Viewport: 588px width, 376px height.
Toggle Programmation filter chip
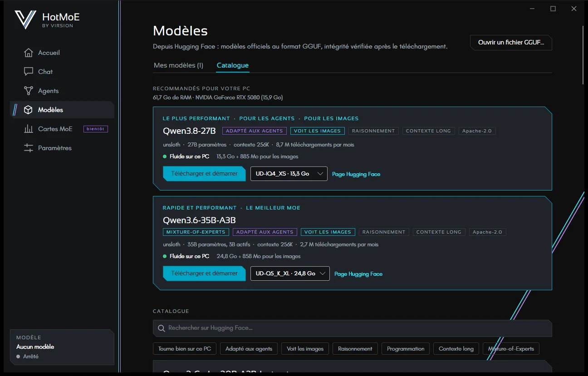click(x=406, y=349)
